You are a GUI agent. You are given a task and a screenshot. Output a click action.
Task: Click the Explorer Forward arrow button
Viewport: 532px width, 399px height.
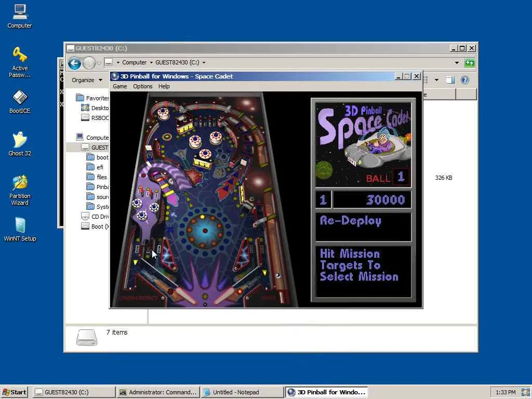tap(89, 63)
